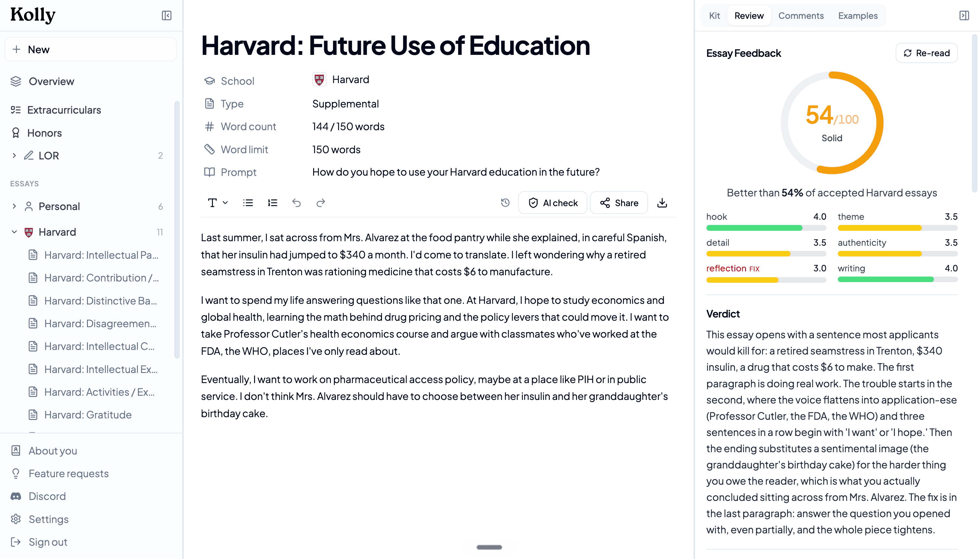
Task: Run the AI check
Action: pyautogui.click(x=553, y=203)
